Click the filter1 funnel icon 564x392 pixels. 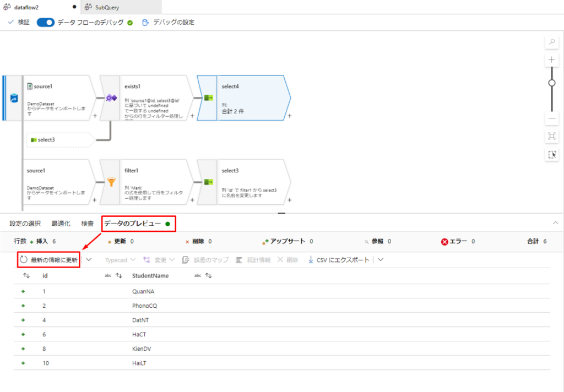point(111,182)
